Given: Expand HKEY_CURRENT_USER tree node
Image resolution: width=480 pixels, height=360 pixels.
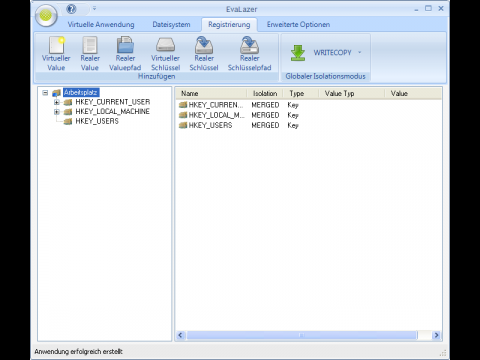Looking at the screenshot, I should [57, 102].
